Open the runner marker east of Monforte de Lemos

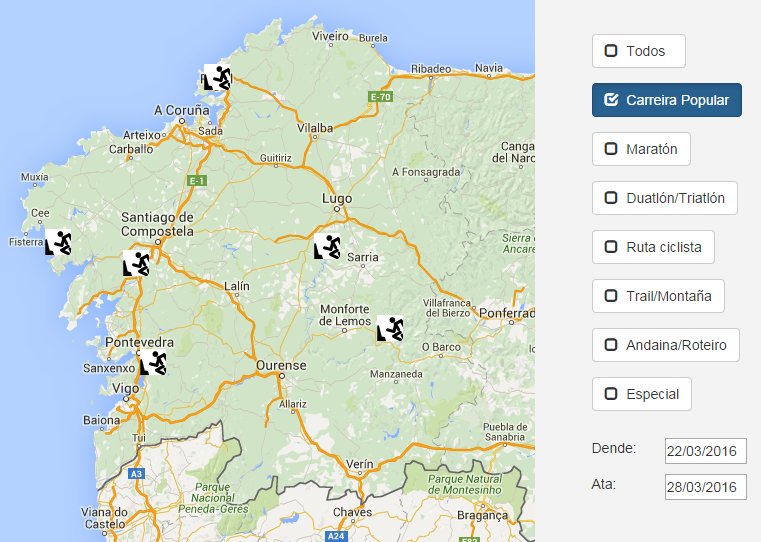point(390,328)
